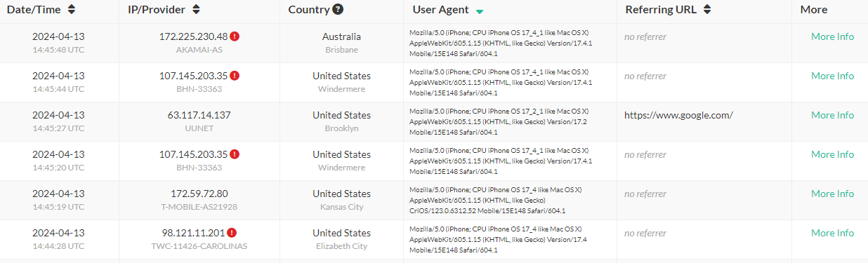Click IP address 172.59.72.80

point(199,194)
